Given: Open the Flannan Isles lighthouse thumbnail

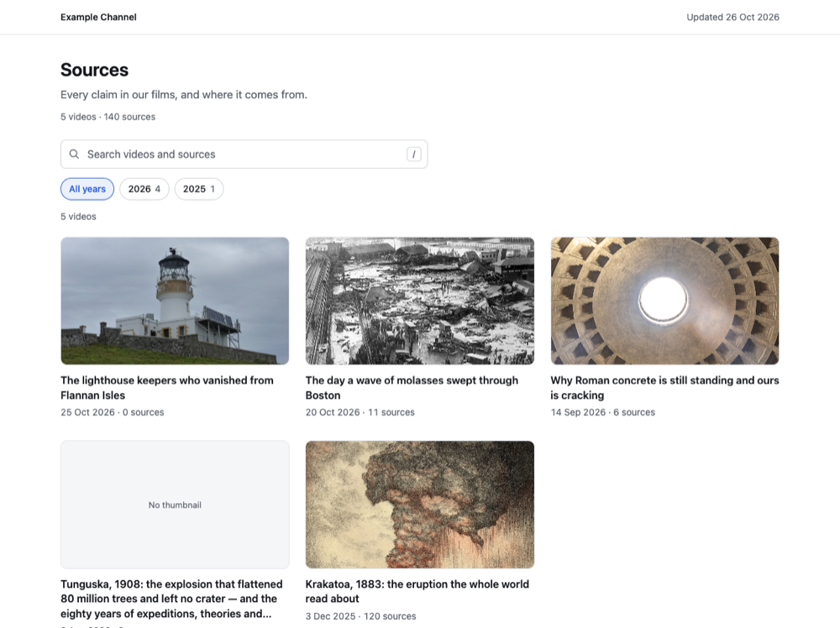Looking at the screenshot, I should coord(175,301).
